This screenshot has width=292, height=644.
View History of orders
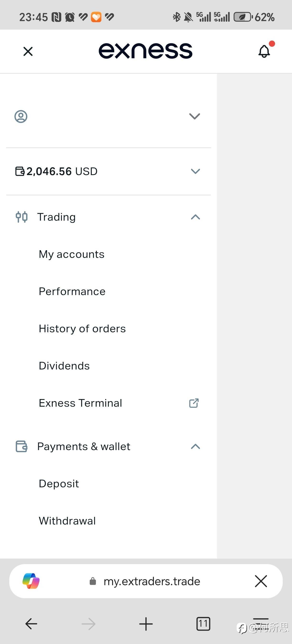82,329
